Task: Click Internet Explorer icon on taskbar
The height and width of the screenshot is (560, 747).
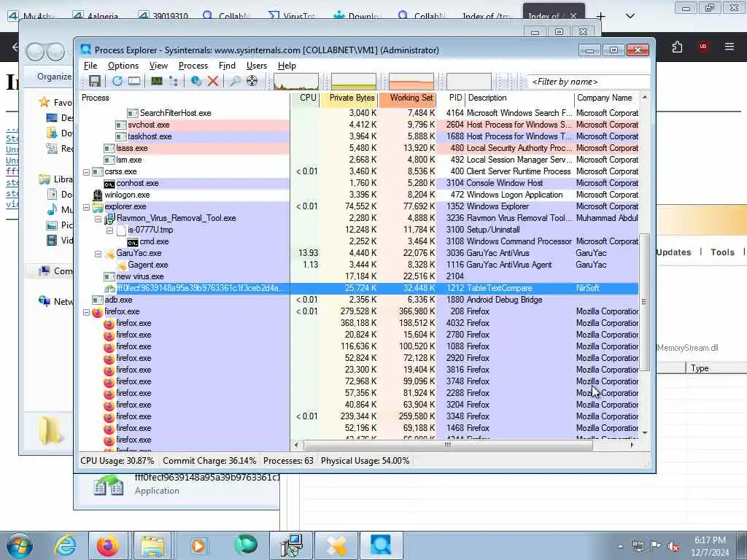Action: [64, 545]
